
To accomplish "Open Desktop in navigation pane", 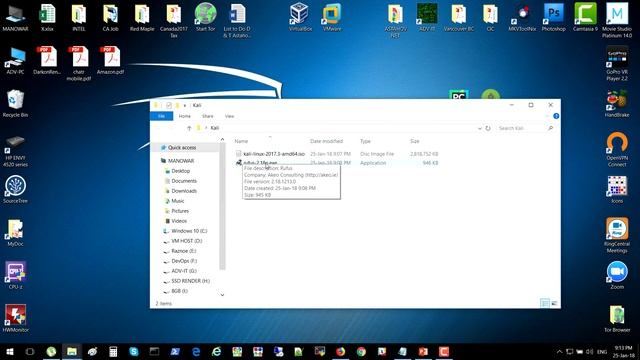I will pyautogui.click(x=180, y=171).
